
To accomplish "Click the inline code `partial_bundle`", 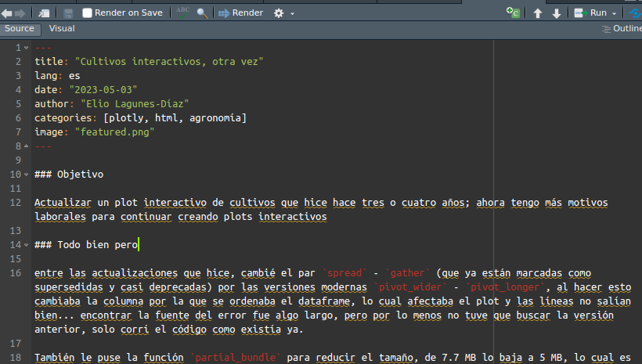I will click(x=236, y=358).
